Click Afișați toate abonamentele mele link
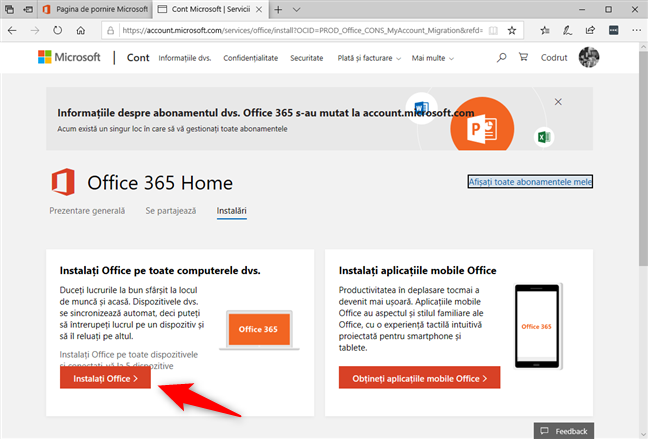648x439 pixels. tap(530, 182)
